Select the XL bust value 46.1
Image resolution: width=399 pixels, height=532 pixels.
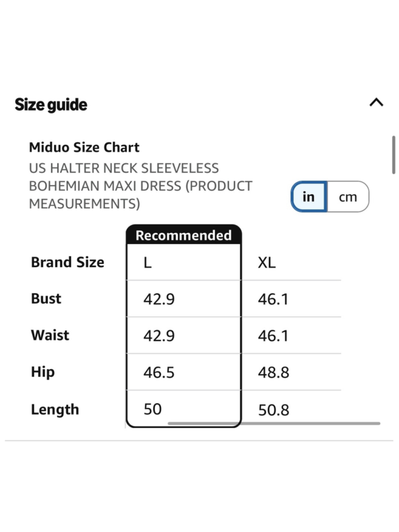coord(273,299)
